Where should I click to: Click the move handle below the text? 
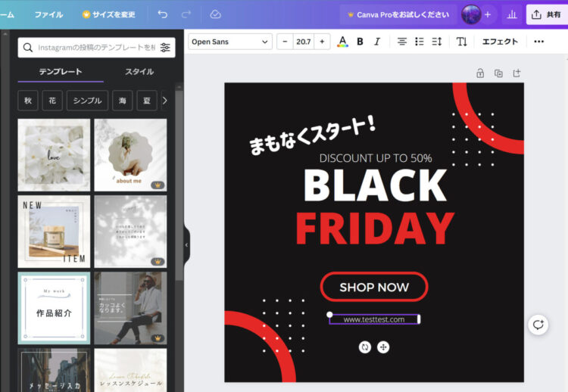tap(383, 347)
